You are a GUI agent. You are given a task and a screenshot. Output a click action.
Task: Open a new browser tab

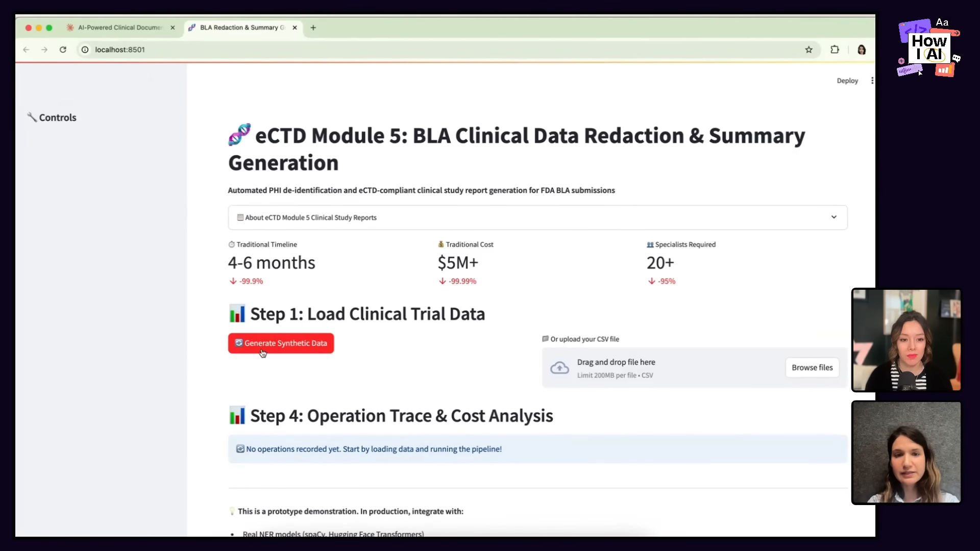point(313,28)
